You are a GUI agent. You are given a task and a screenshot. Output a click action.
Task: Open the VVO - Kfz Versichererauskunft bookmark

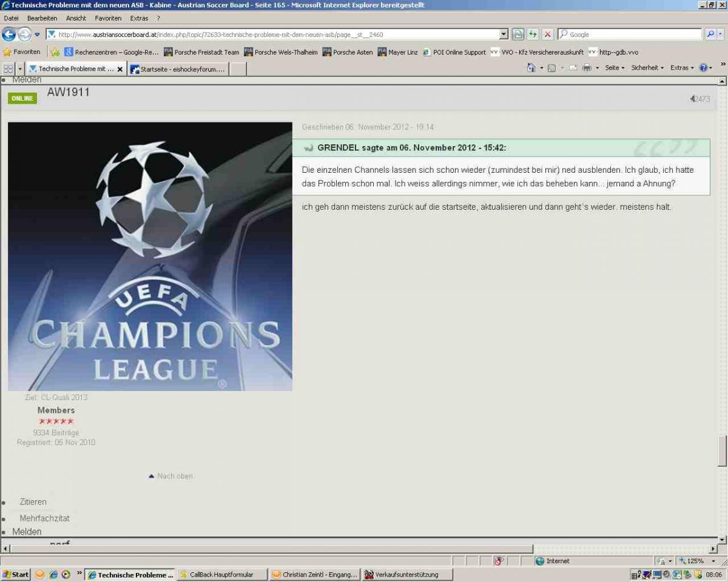pos(538,52)
